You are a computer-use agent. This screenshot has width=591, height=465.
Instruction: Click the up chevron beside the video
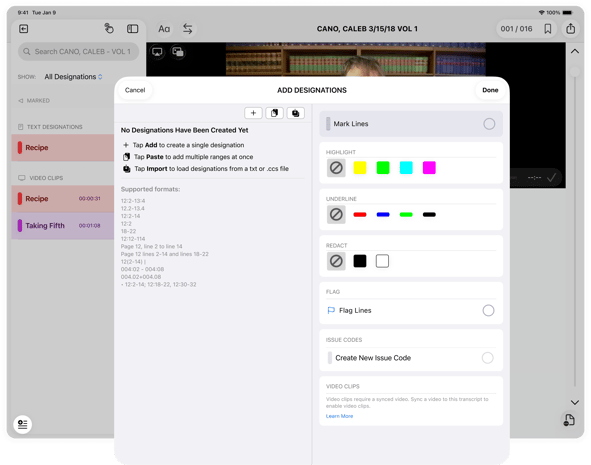coord(575,51)
